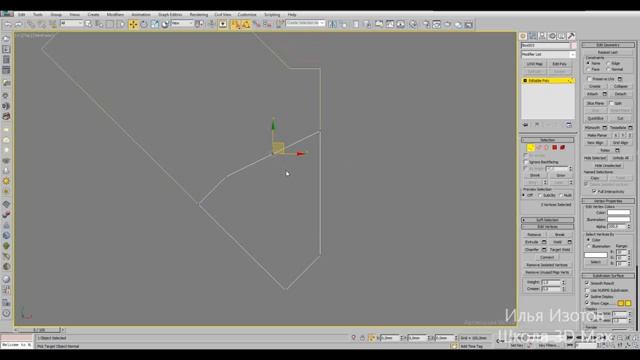
Task: Click the Select Object tool icon
Action: 89,24
